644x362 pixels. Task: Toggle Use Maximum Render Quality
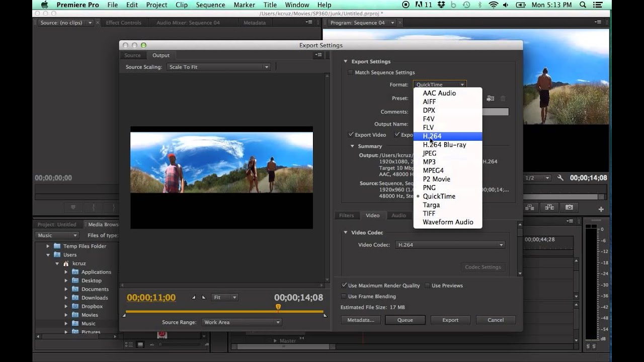pyautogui.click(x=344, y=286)
